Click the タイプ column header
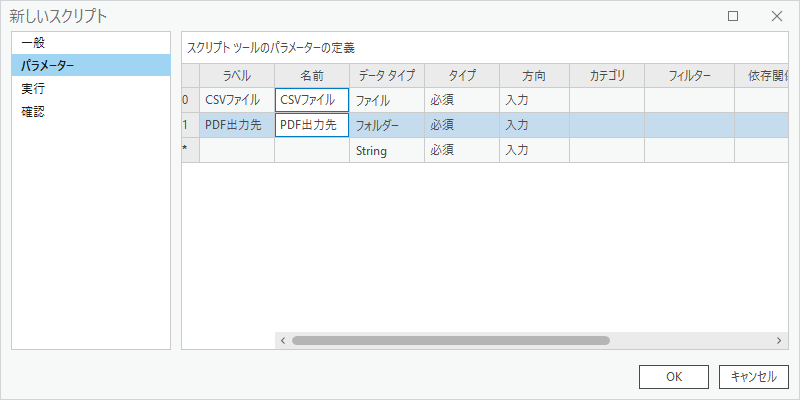Viewport: 800px width, 400px height. pyautogui.click(x=462, y=76)
